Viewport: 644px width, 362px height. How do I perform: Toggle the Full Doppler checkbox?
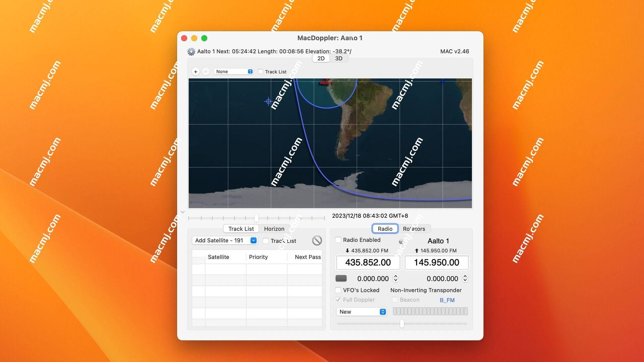[x=338, y=300]
